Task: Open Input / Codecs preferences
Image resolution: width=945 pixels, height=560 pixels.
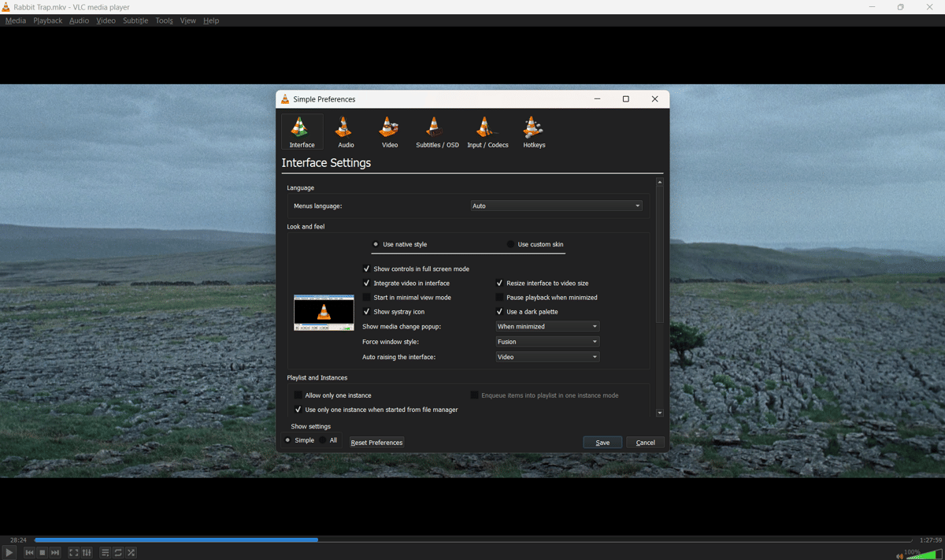Action: pos(487,132)
